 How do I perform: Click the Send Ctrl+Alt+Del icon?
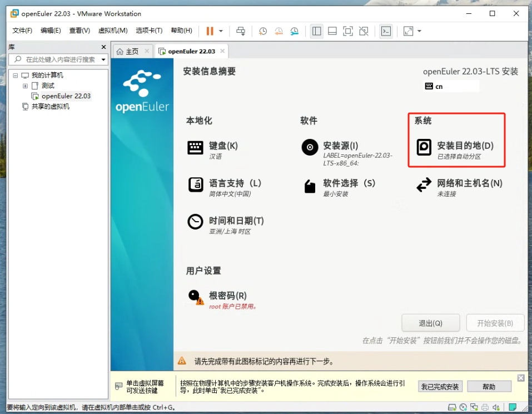241,31
